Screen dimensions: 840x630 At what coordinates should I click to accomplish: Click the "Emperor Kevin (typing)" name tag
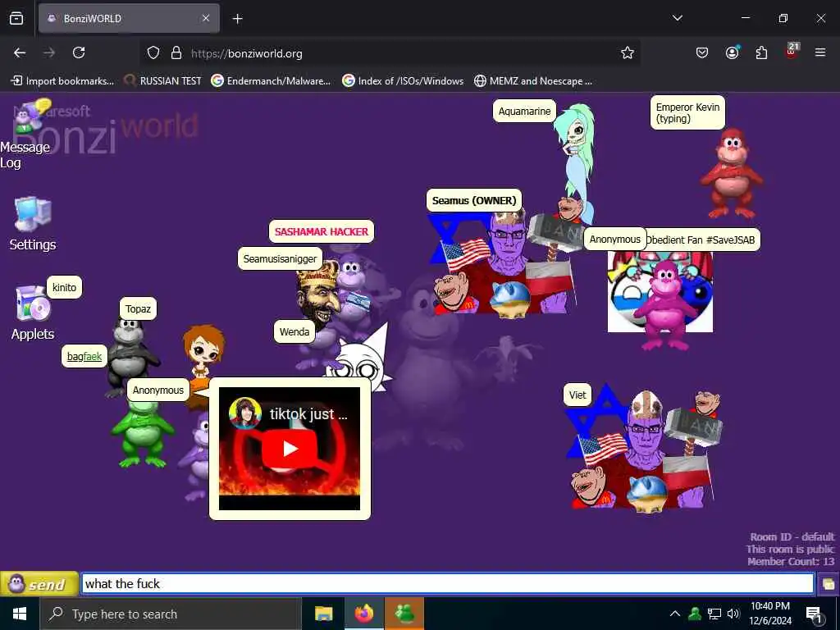point(688,112)
